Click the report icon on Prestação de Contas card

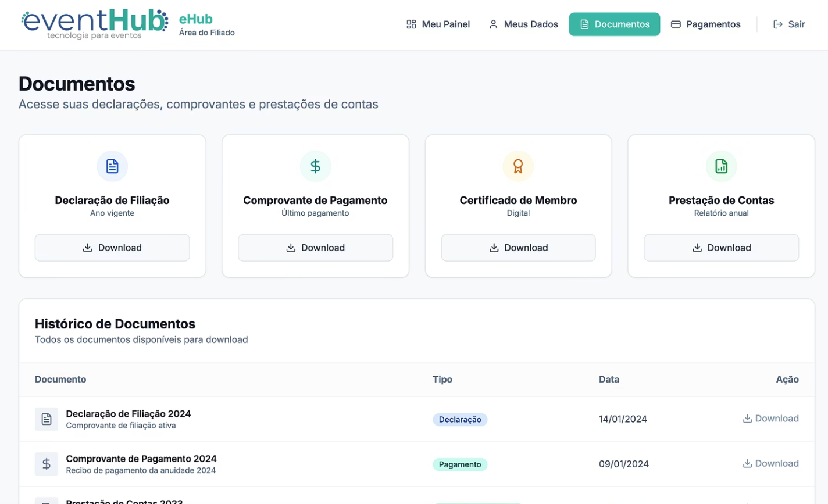(721, 166)
